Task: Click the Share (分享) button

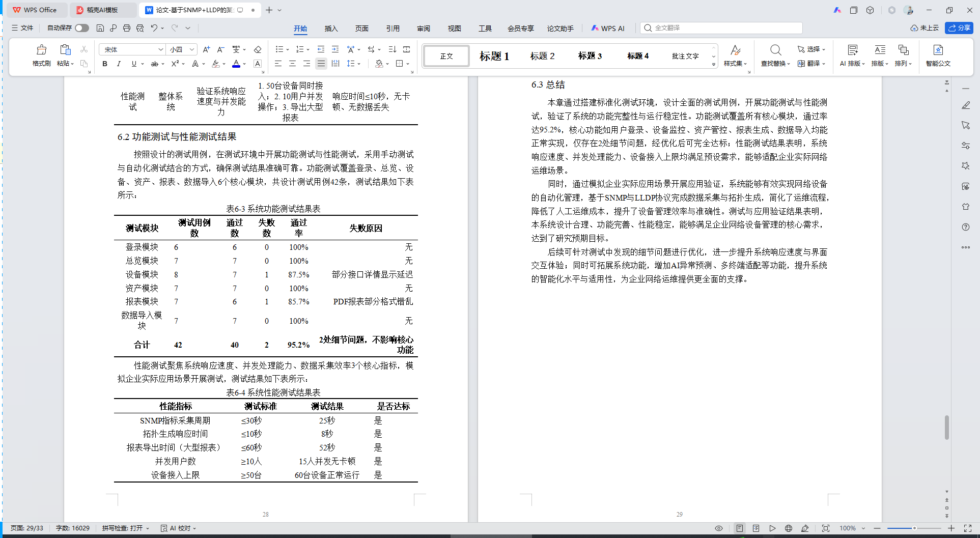Action: click(x=959, y=28)
